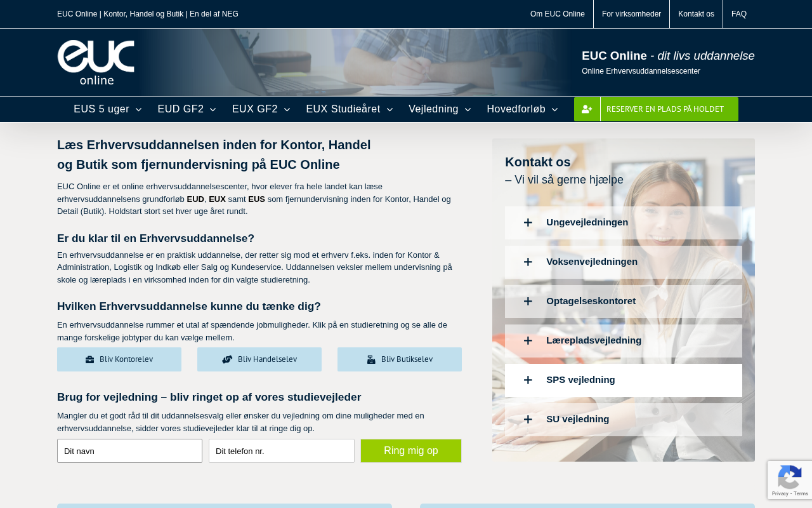The width and height of the screenshot is (812, 508).
Task: Click the plus icon beside Voksenvejledningen
Action: 528,262
